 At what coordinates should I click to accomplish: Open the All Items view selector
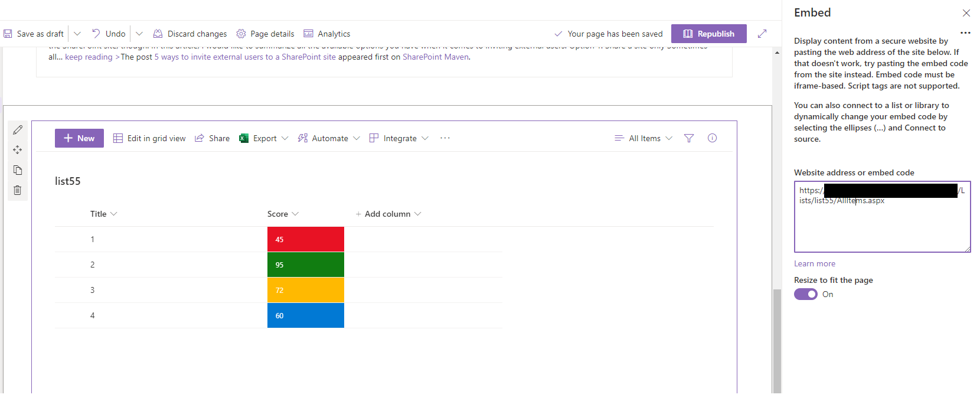pos(643,138)
